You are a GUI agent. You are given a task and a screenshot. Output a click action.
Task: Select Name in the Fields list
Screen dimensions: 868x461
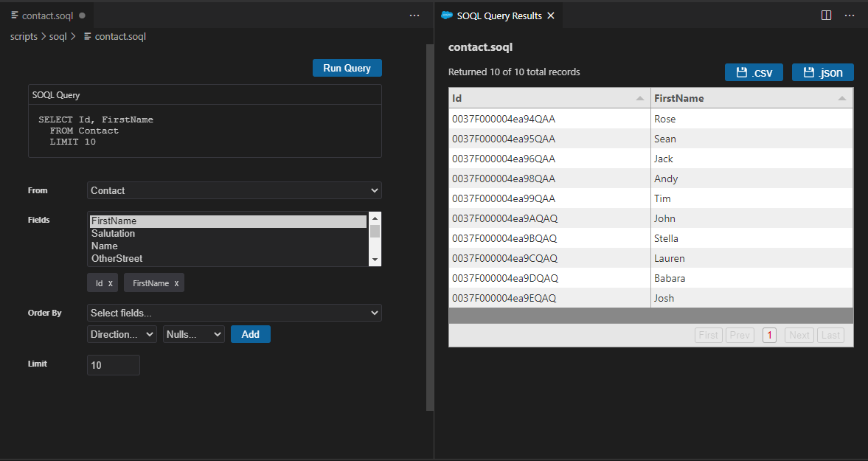click(228, 246)
